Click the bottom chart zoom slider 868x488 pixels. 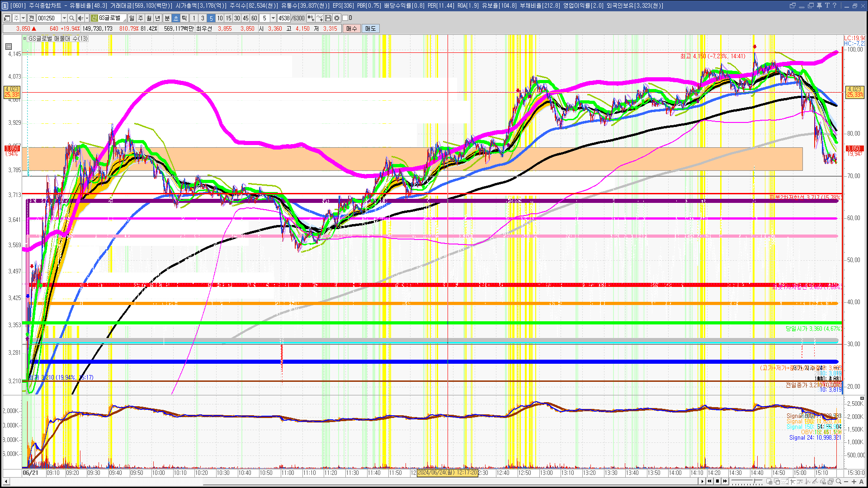(x=754, y=481)
